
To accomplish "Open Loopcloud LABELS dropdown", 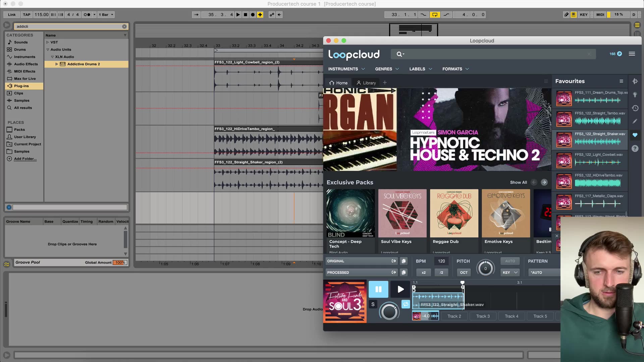I will (x=421, y=69).
